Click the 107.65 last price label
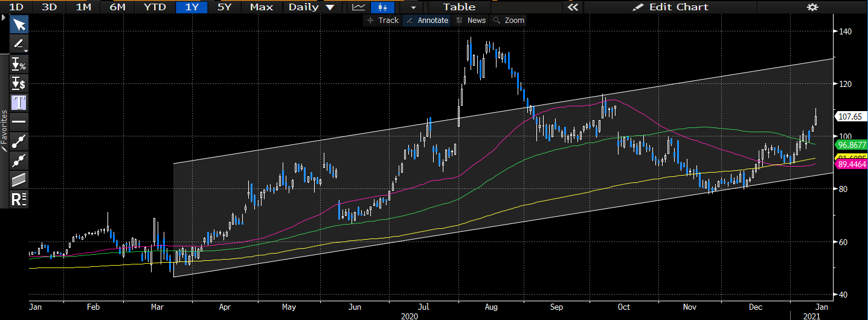 tap(849, 116)
